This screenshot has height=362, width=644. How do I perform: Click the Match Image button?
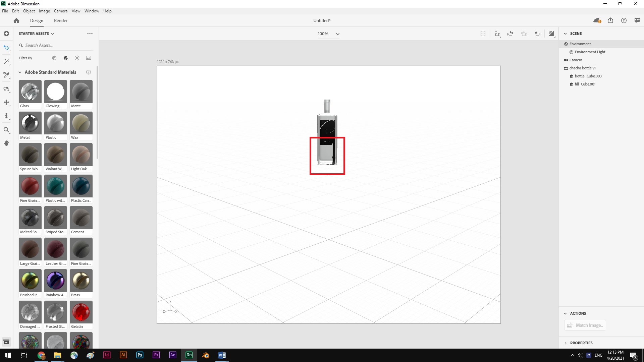(585, 325)
